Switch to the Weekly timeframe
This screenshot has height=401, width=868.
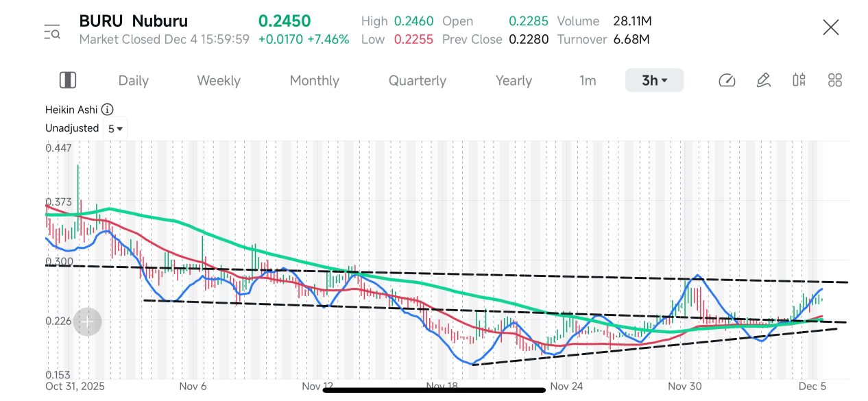tap(219, 80)
